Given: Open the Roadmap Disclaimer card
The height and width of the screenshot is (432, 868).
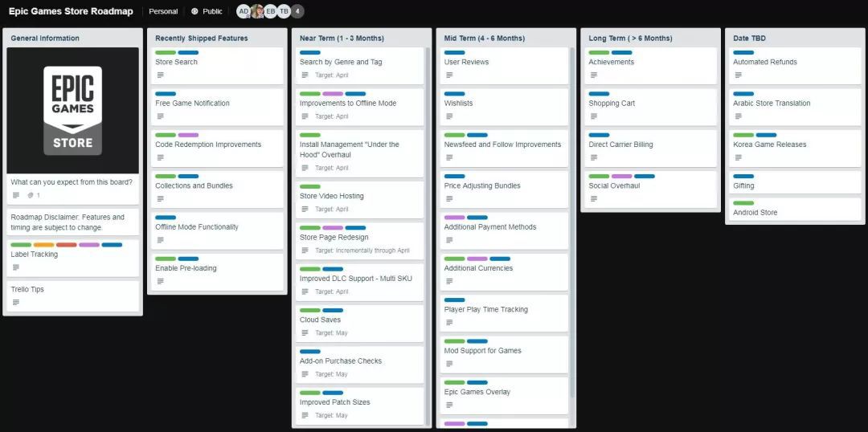Looking at the screenshot, I should click(x=72, y=222).
